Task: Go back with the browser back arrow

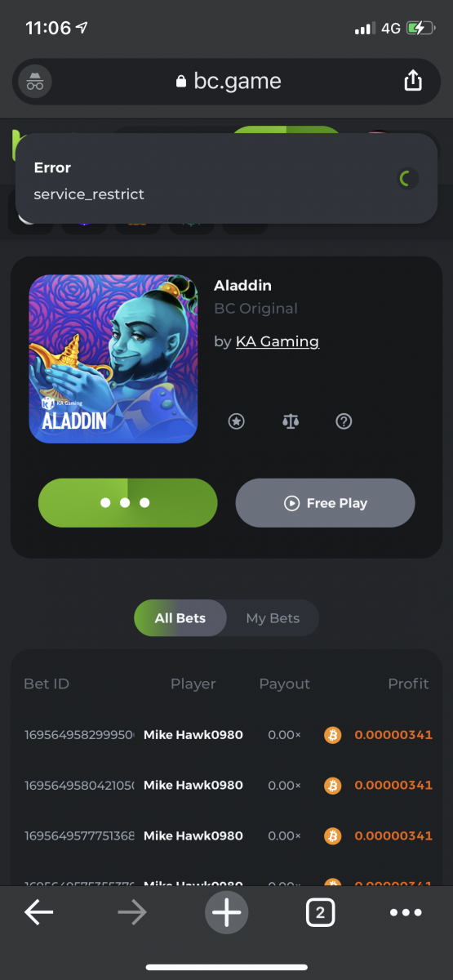Action: click(39, 913)
